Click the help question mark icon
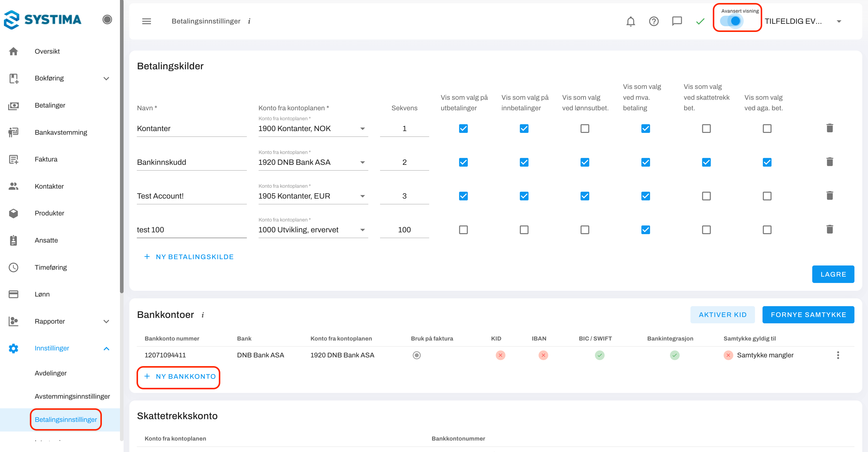The height and width of the screenshot is (452, 868). tap(654, 21)
